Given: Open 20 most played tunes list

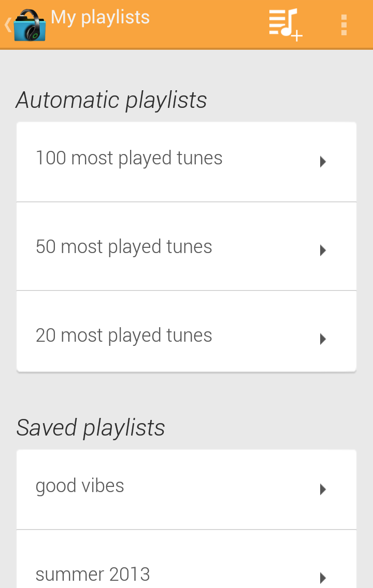Looking at the screenshot, I should coord(124,335).
